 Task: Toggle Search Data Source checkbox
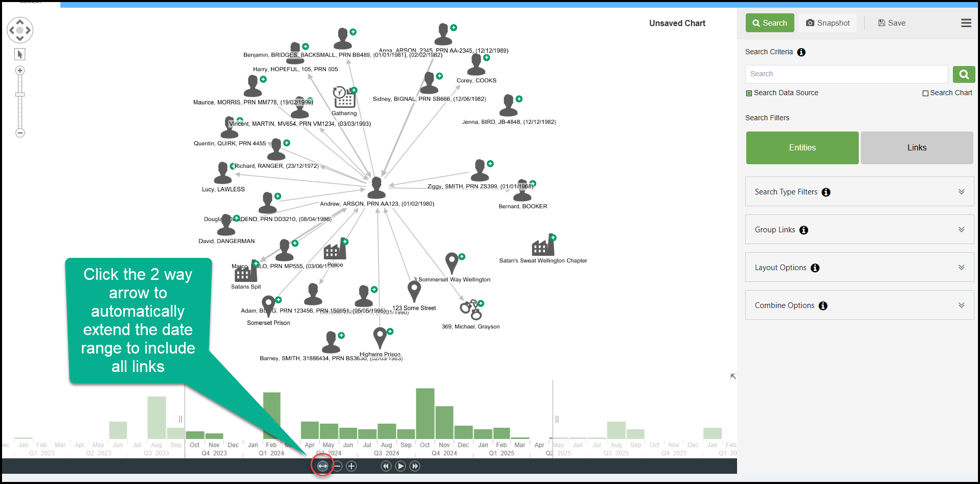tap(749, 93)
